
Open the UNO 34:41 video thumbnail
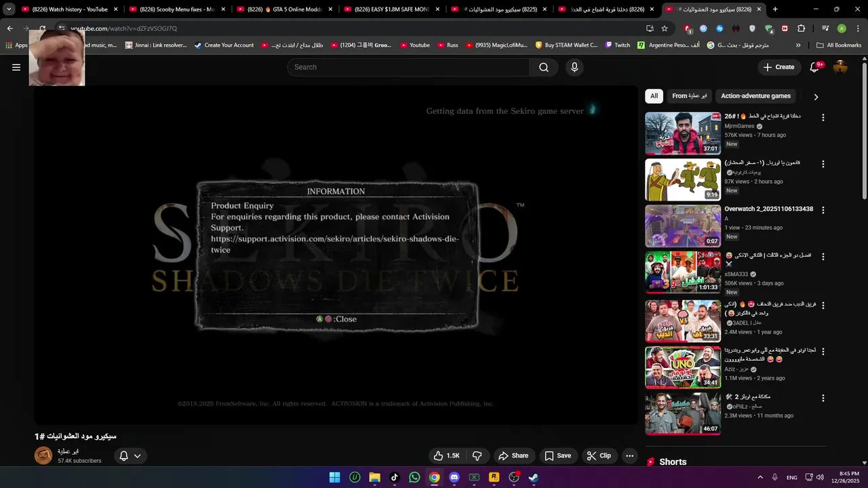(683, 367)
